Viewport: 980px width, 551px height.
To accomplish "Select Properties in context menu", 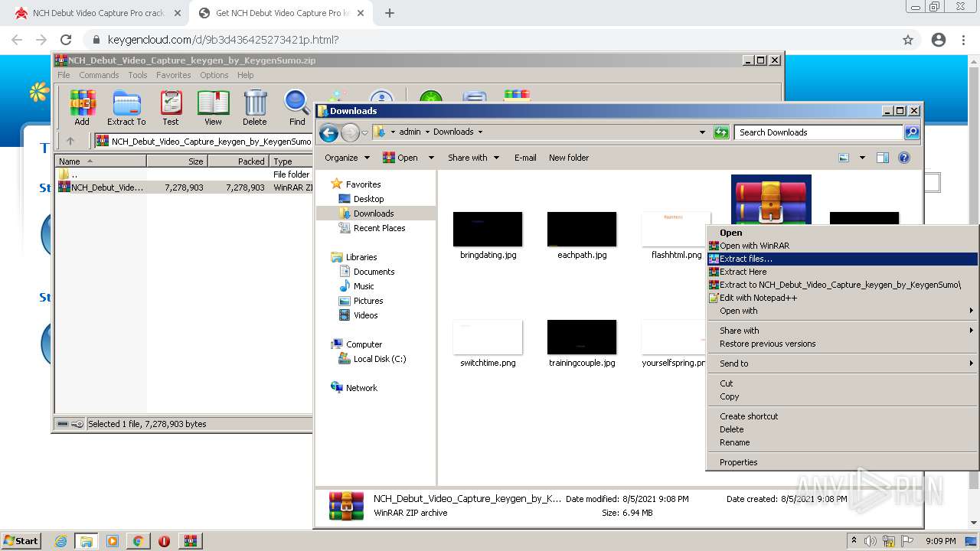I will click(x=842, y=462).
